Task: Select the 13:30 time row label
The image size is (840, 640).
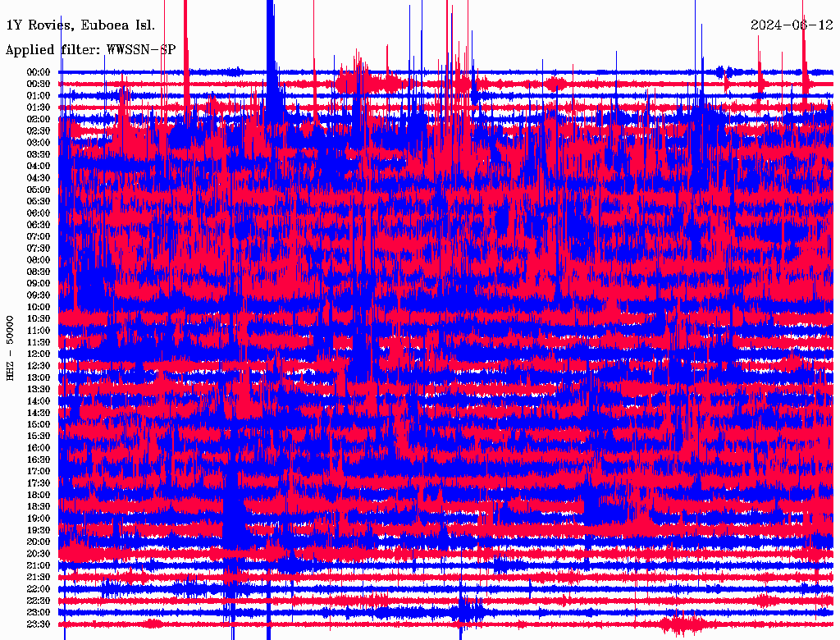Action: coord(39,389)
